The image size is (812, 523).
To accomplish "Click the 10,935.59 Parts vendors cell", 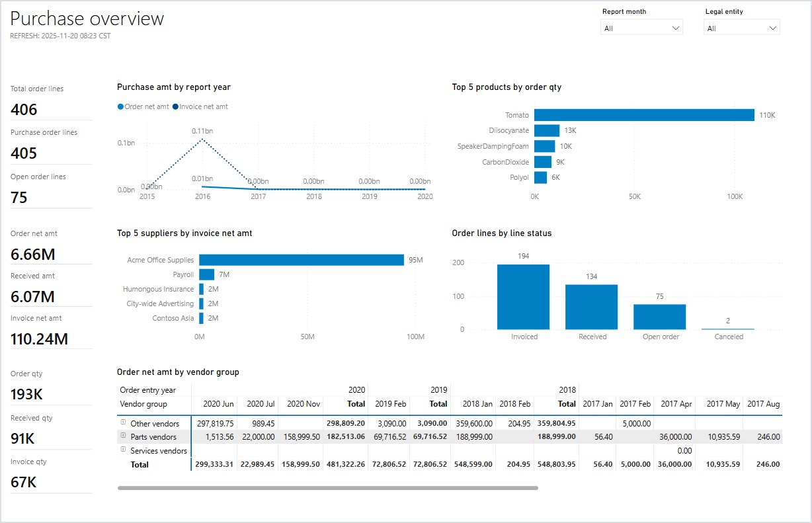I will pyautogui.click(x=722, y=437).
